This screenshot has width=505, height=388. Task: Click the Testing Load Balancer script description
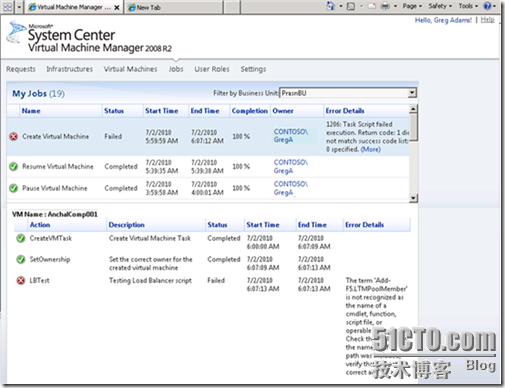click(150, 281)
